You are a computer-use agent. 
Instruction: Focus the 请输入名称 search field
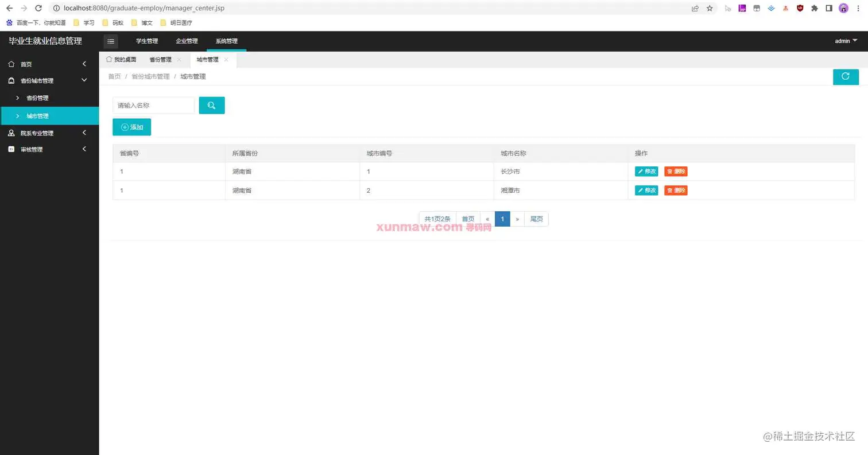[154, 106]
